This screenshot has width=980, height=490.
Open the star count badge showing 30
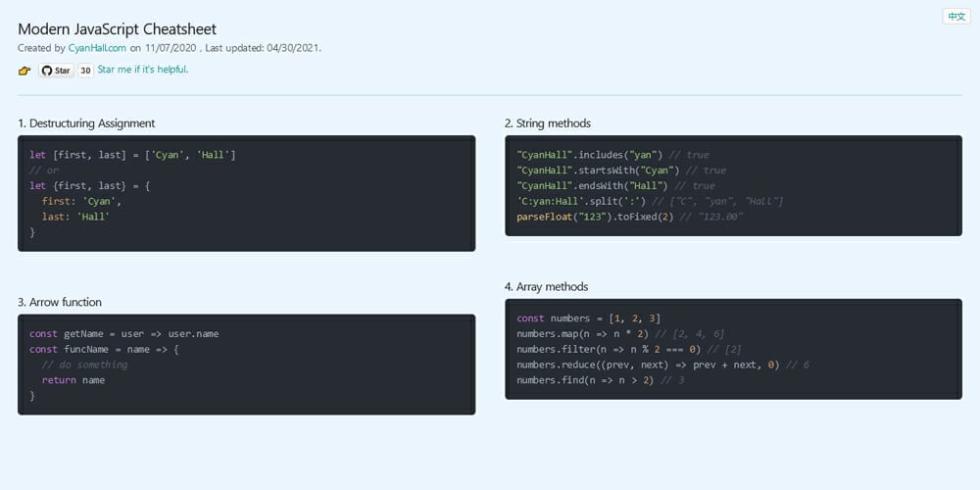click(x=85, y=71)
